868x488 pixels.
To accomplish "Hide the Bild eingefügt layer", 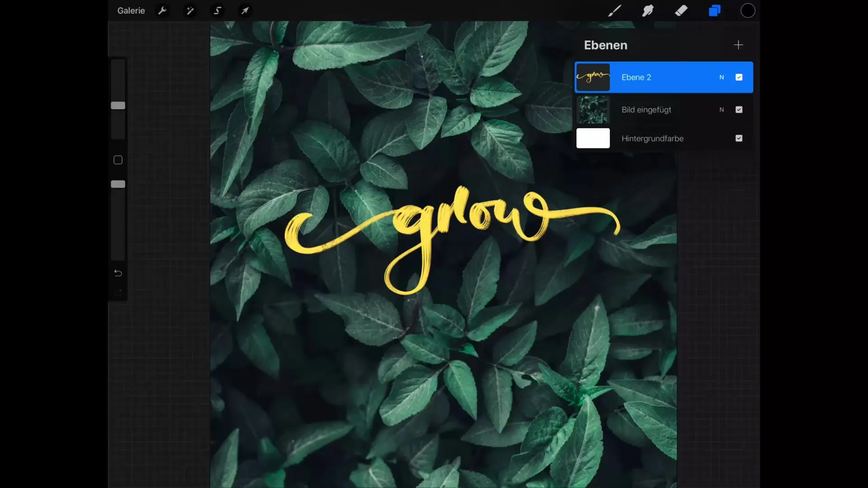I will (739, 109).
